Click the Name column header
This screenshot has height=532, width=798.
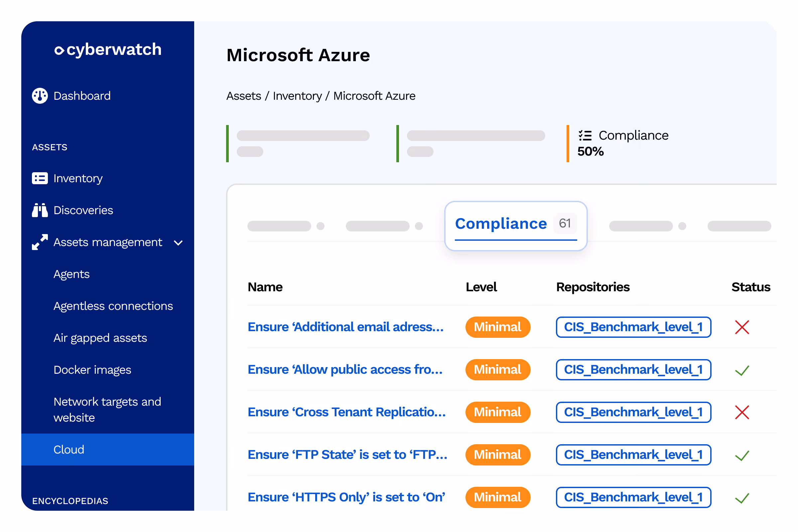265,287
